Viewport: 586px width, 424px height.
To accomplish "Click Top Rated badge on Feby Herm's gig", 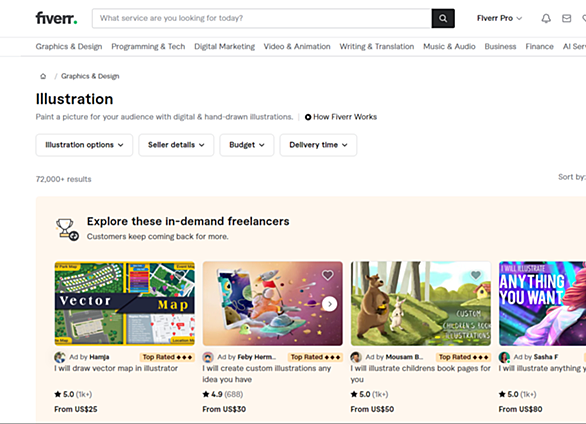I will coord(315,357).
